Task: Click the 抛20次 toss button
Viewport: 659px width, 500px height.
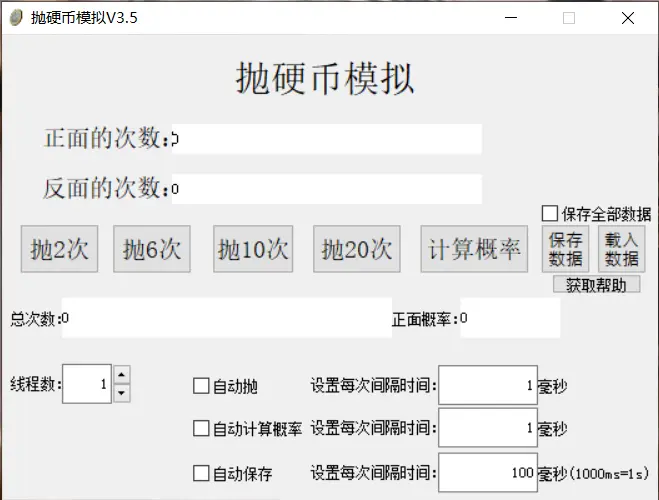Action: coord(357,249)
